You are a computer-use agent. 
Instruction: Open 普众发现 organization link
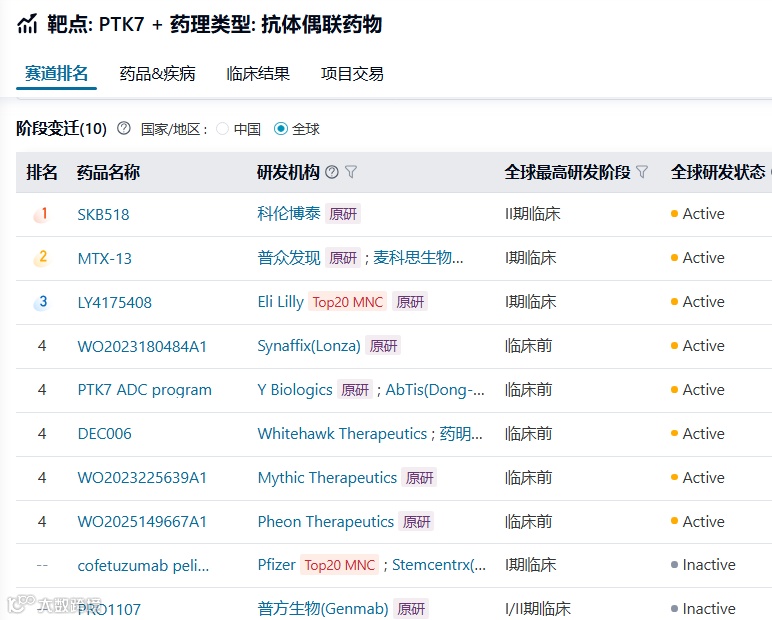pos(289,257)
